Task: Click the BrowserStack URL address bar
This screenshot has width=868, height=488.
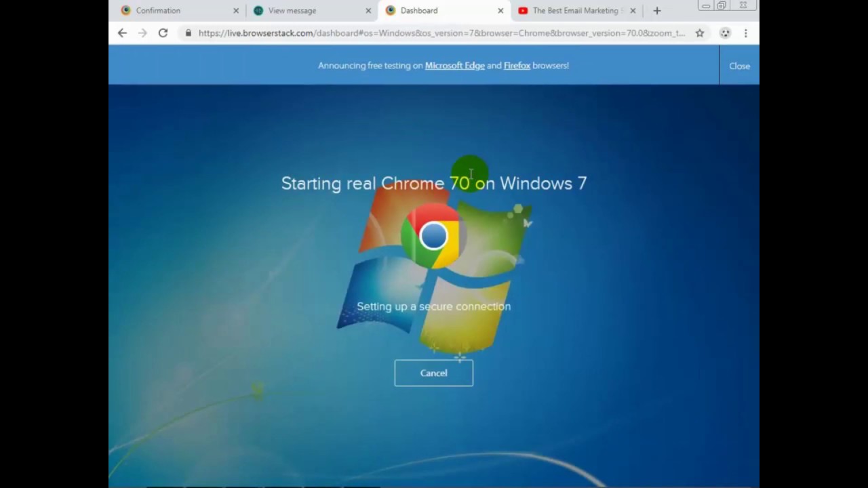Action: pyautogui.click(x=441, y=33)
